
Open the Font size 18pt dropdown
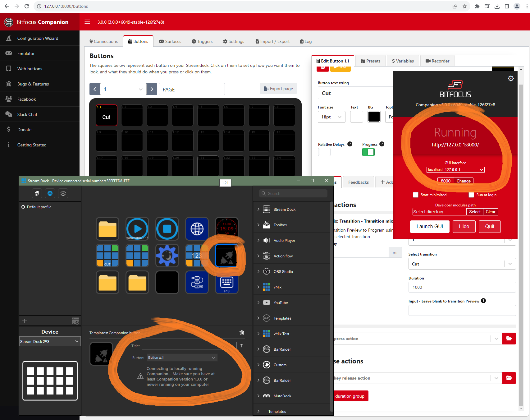tap(331, 117)
